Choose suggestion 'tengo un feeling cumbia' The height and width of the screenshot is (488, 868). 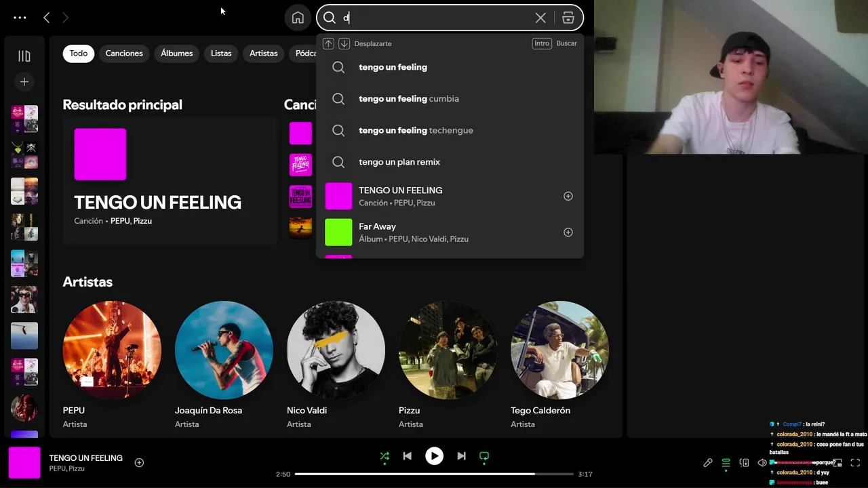[450, 99]
